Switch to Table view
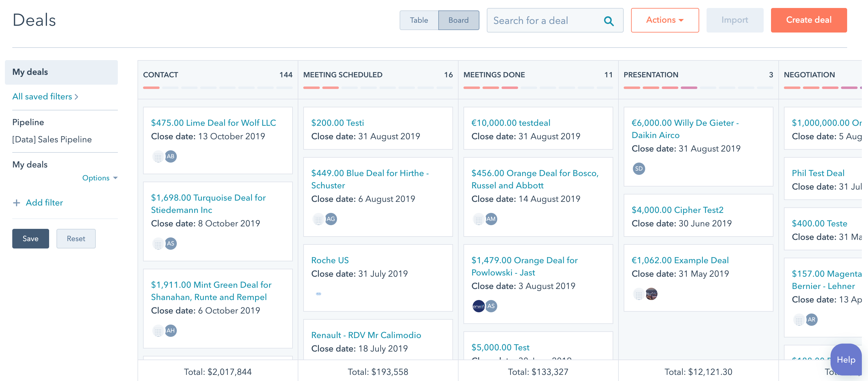868x381 pixels. [x=419, y=20]
